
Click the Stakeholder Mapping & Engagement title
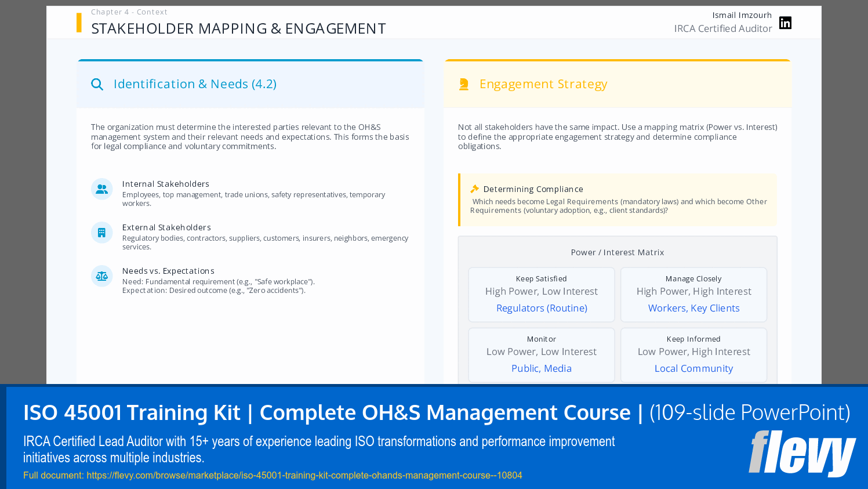[x=238, y=28]
